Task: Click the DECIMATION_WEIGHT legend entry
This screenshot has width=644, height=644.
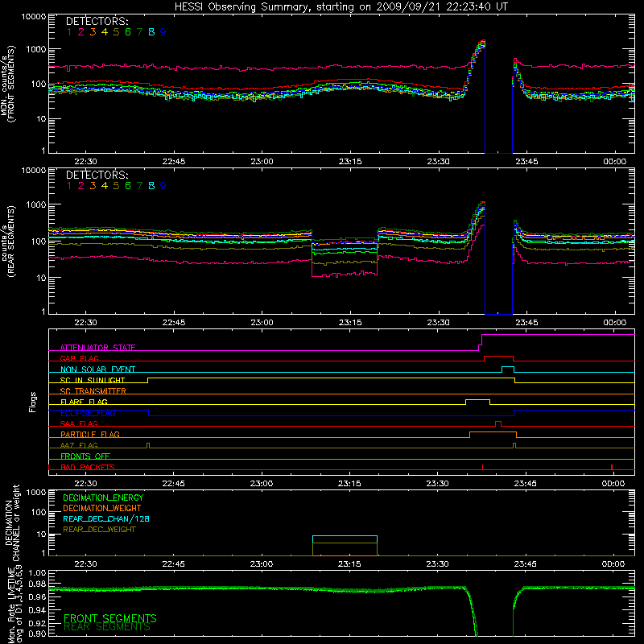Action: pos(102,509)
